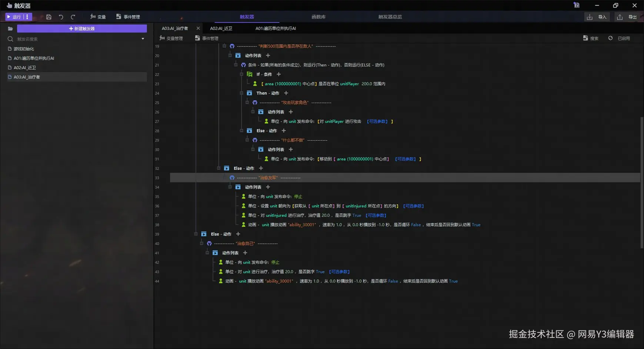644x349 pixels.
Task: Click the undo arrow icon
Action: point(61,17)
